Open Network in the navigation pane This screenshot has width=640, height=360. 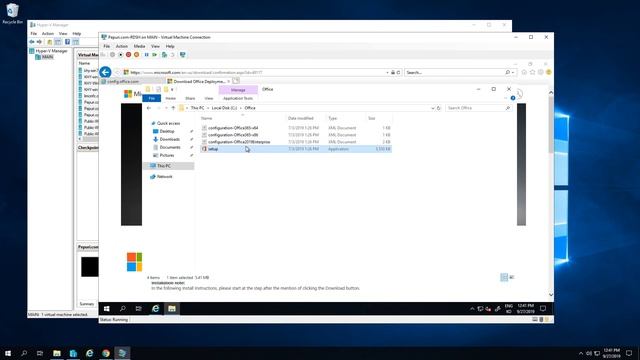coord(164,177)
